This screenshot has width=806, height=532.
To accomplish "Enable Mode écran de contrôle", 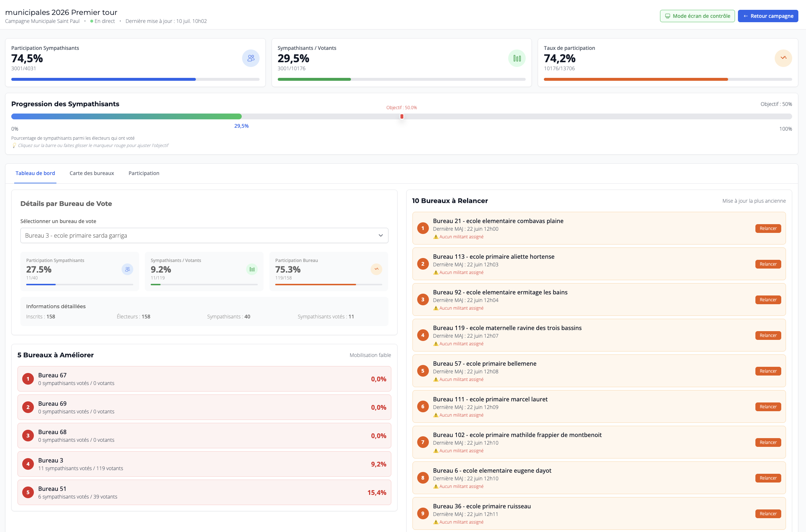I will point(697,16).
